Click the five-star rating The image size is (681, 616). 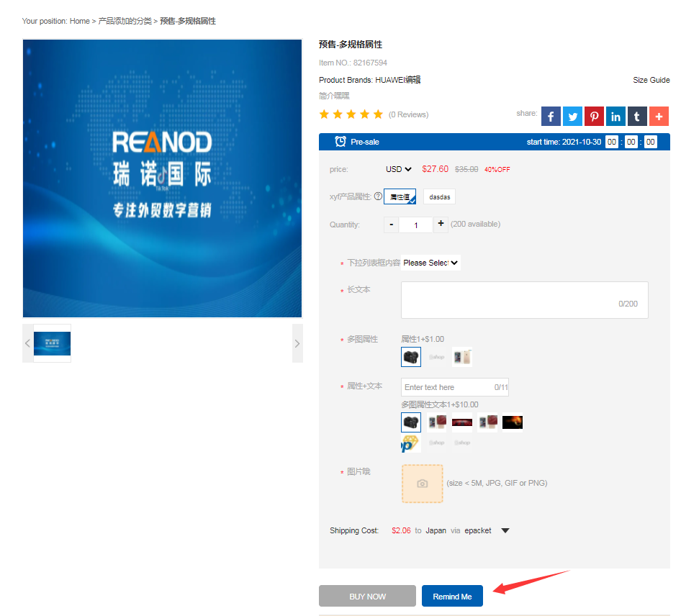pyautogui.click(x=351, y=114)
